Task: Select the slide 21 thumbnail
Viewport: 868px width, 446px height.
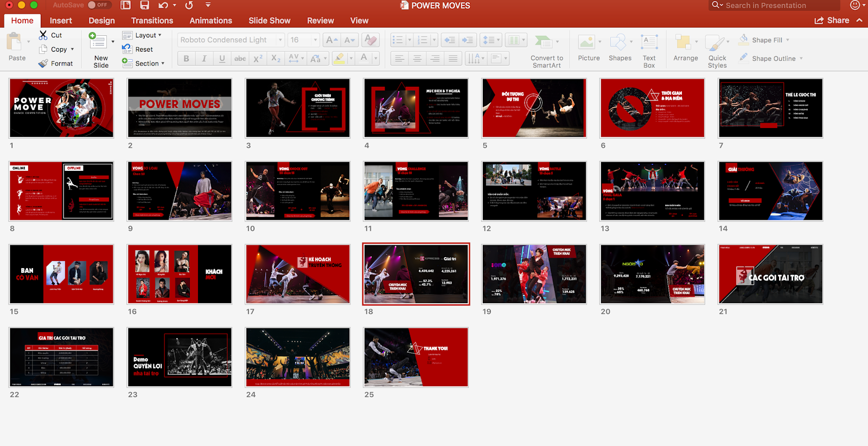Action: coord(770,274)
